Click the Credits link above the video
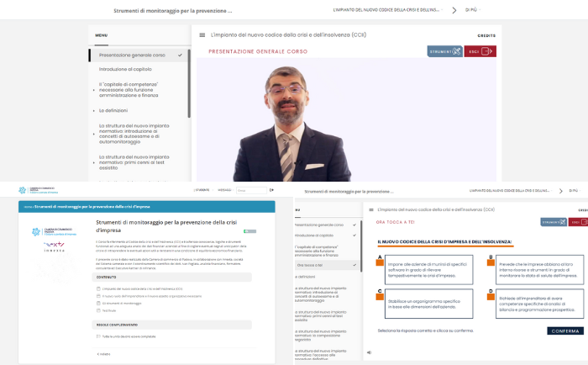The image size is (588, 365). point(486,36)
